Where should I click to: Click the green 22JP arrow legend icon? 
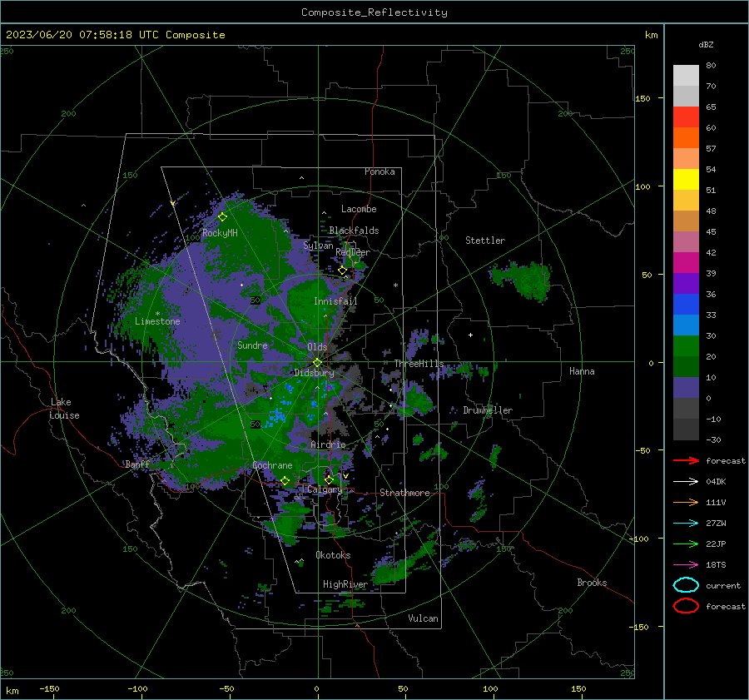point(686,544)
